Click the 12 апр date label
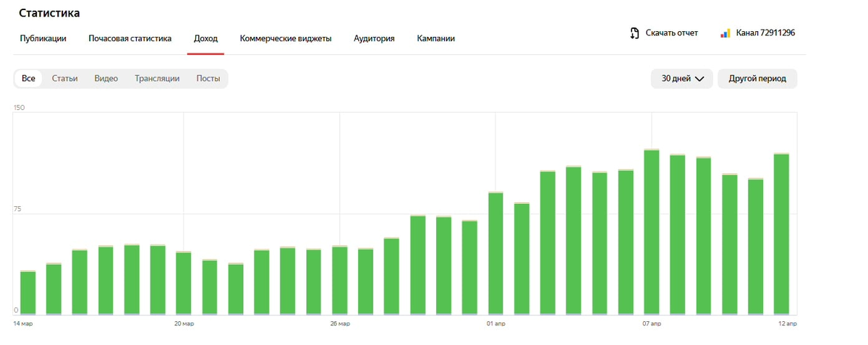Image resolution: width=868 pixels, height=345 pixels. click(787, 324)
